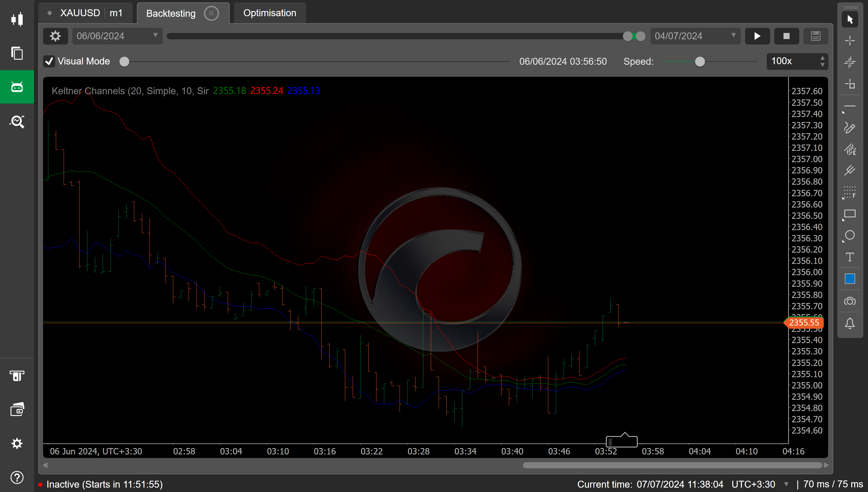The height and width of the screenshot is (492, 868).
Task: Select the dotted crosshair market tool
Action: 850,62
